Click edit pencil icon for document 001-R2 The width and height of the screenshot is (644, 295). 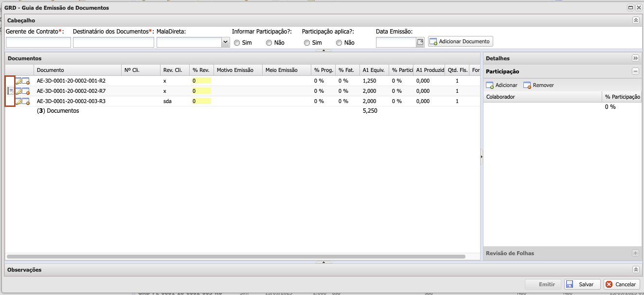(x=18, y=81)
